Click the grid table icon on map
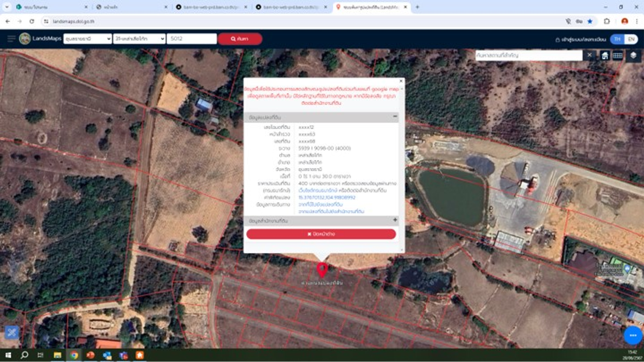 pyautogui.click(x=618, y=55)
